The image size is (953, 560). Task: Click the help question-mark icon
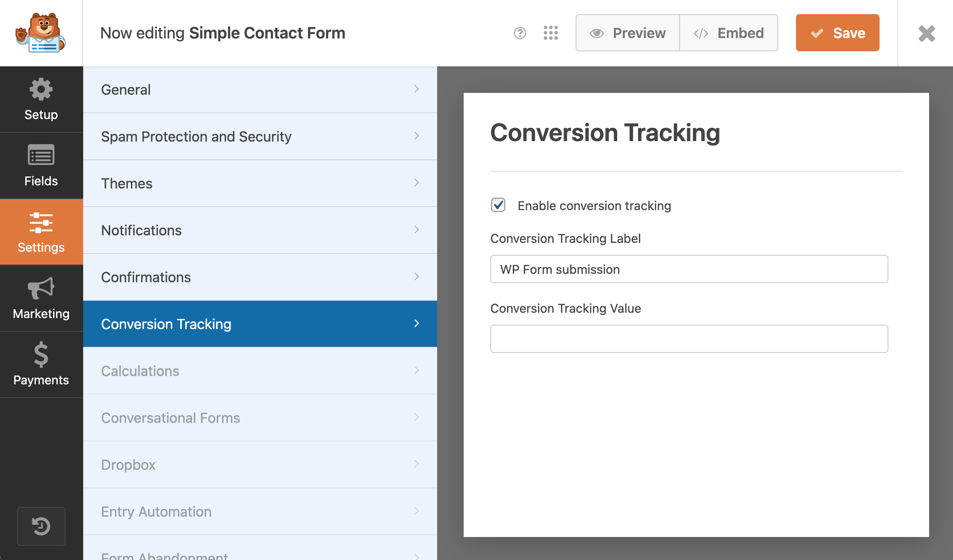pos(520,33)
